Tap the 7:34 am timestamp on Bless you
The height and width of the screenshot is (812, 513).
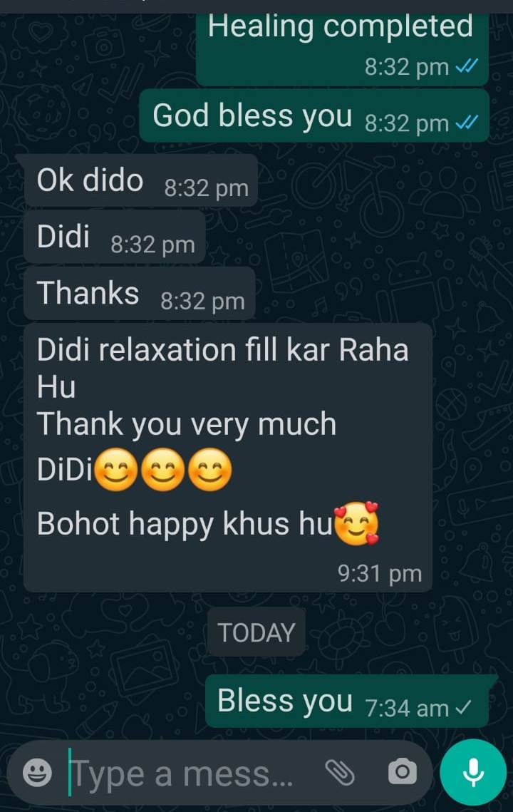pyautogui.click(x=407, y=708)
